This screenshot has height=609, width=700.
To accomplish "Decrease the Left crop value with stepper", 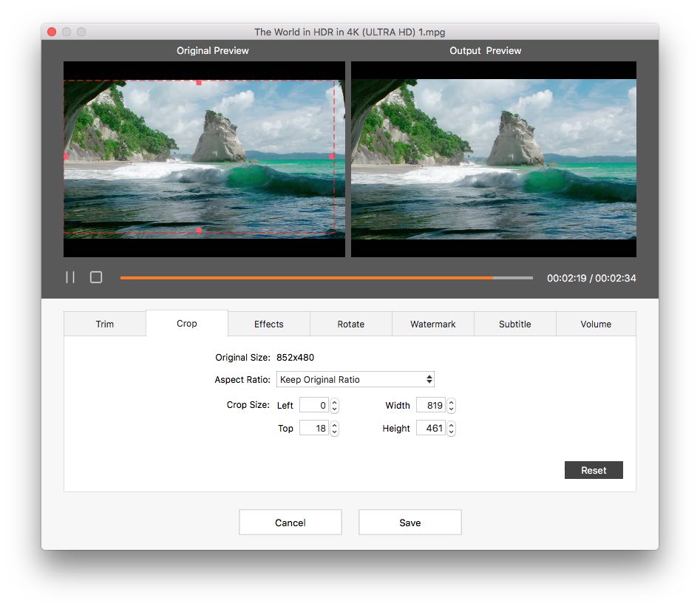I will [x=334, y=409].
